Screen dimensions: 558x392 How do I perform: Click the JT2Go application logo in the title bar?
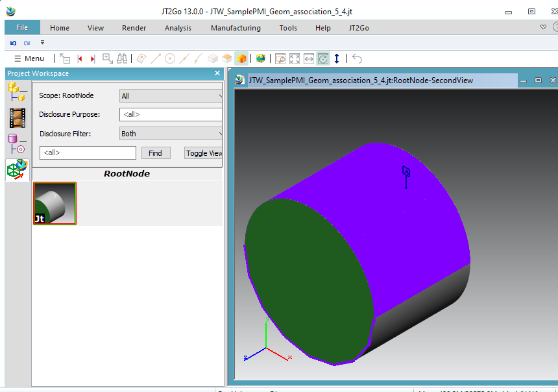coord(11,12)
